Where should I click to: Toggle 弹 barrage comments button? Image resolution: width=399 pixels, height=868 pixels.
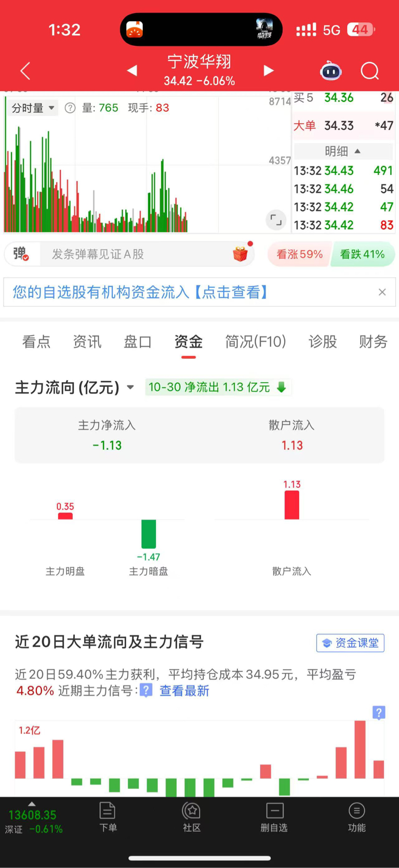tap(21, 254)
